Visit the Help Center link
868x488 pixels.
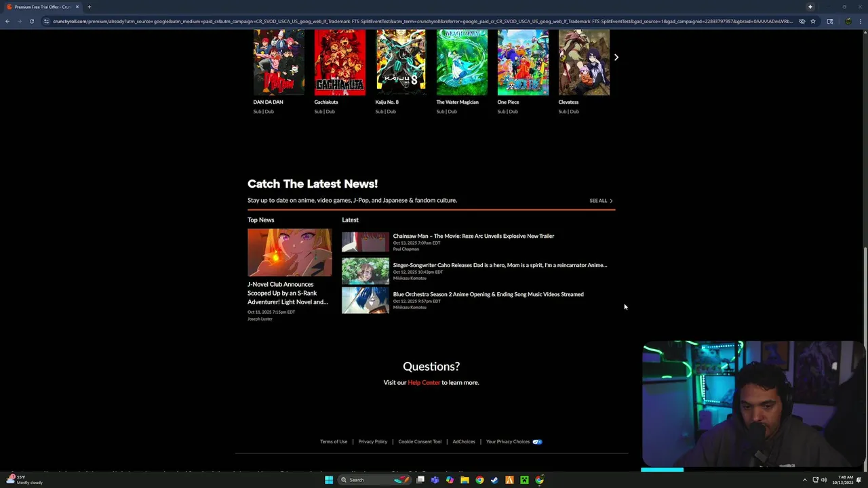424,383
